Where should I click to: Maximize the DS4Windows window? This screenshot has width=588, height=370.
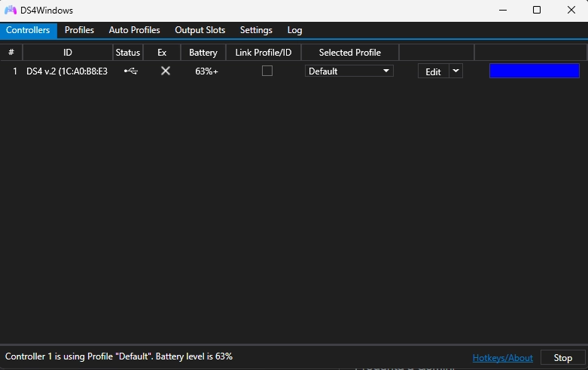coord(537,10)
